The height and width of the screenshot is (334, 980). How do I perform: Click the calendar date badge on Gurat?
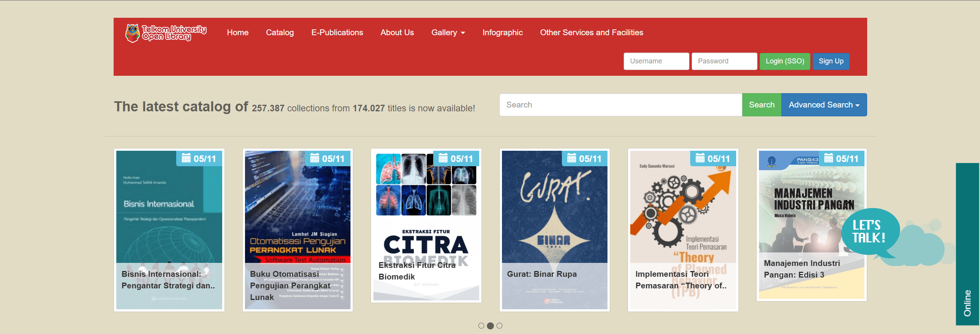(585, 158)
